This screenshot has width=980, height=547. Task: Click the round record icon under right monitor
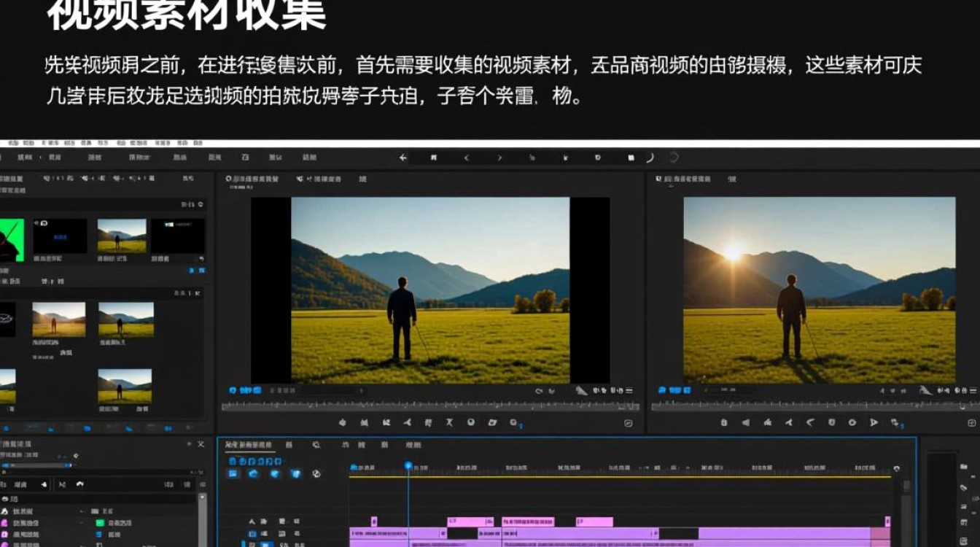tap(852, 422)
